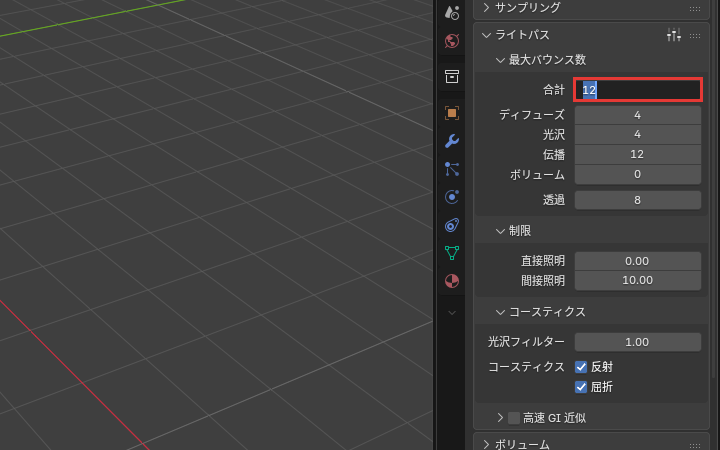Click the ボリューム bounces value field
The height and width of the screenshot is (450, 720).
coord(638,174)
